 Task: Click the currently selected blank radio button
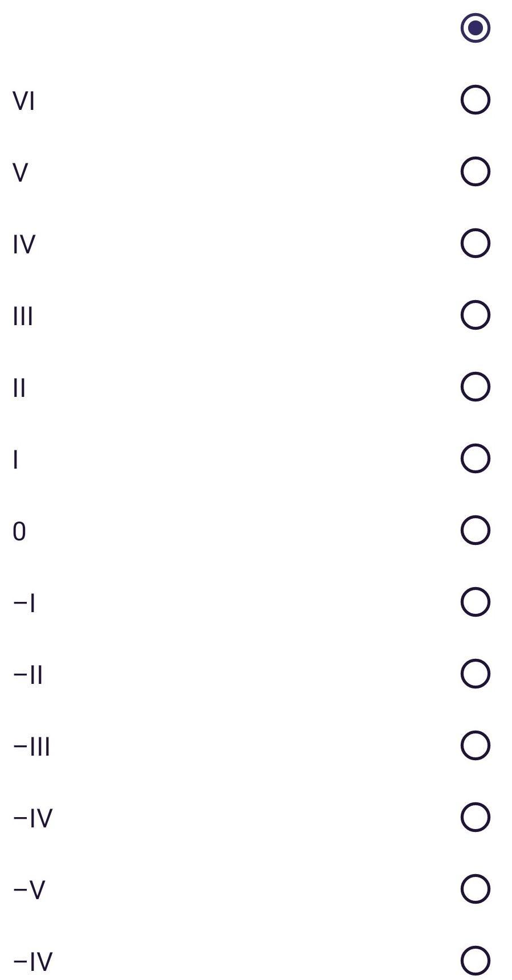475,28
